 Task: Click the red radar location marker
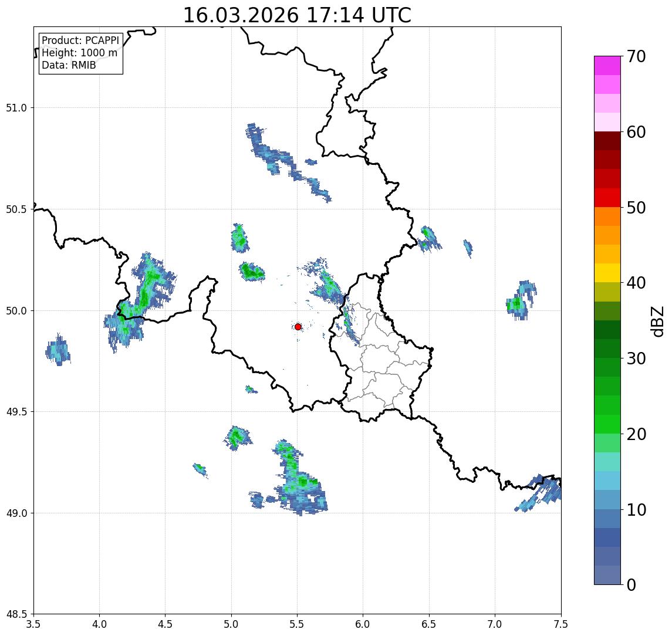click(298, 327)
